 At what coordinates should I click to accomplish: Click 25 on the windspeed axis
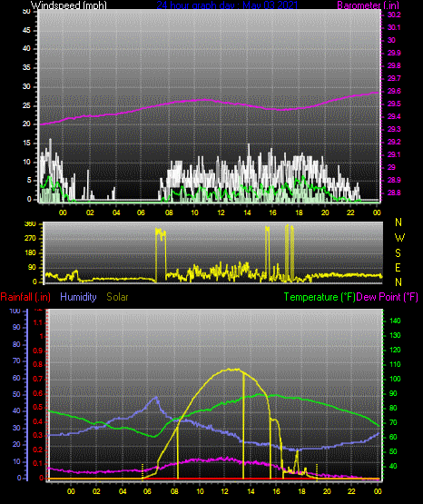(26, 105)
